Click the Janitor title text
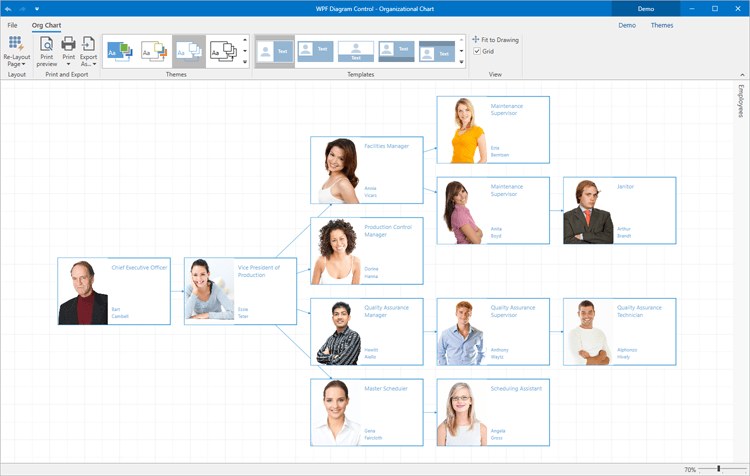Image resolution: width=750 pixels, height=476 pixels. (x=625, y=187)
